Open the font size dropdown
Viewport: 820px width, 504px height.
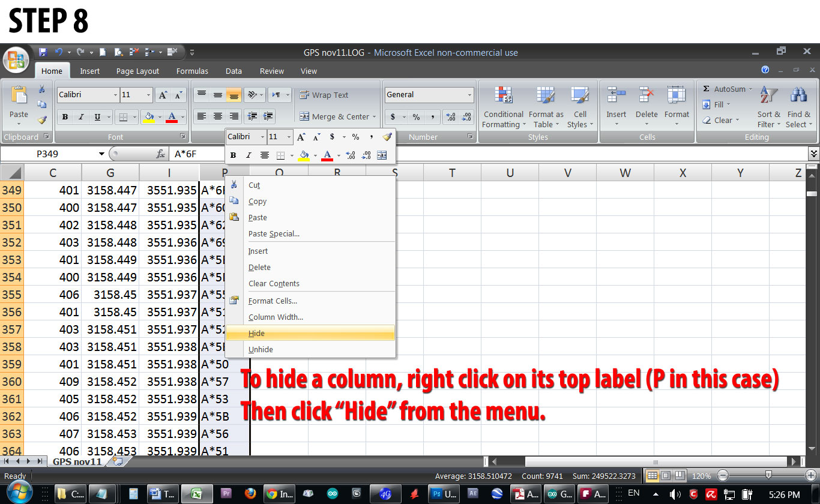(x=149, y=95)
